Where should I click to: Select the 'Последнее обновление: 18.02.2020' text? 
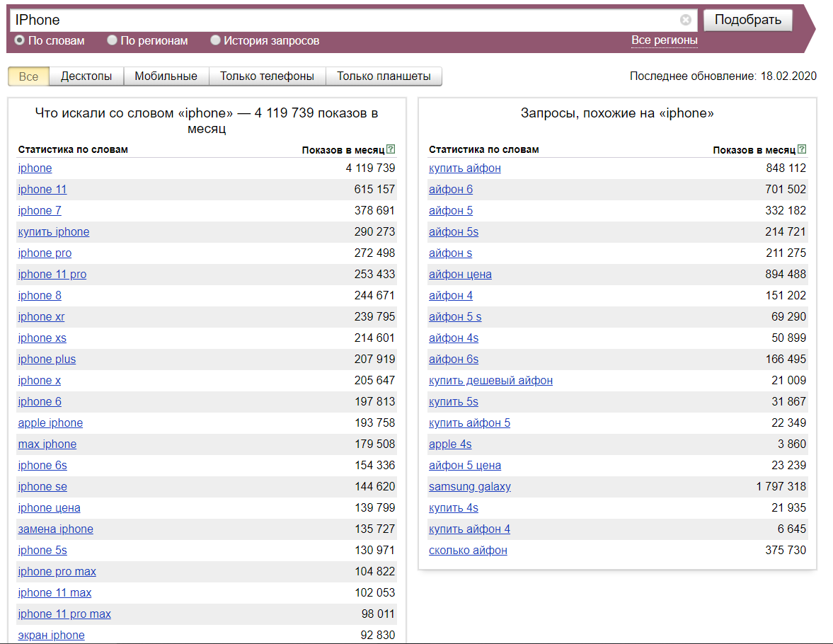[723, 76]
